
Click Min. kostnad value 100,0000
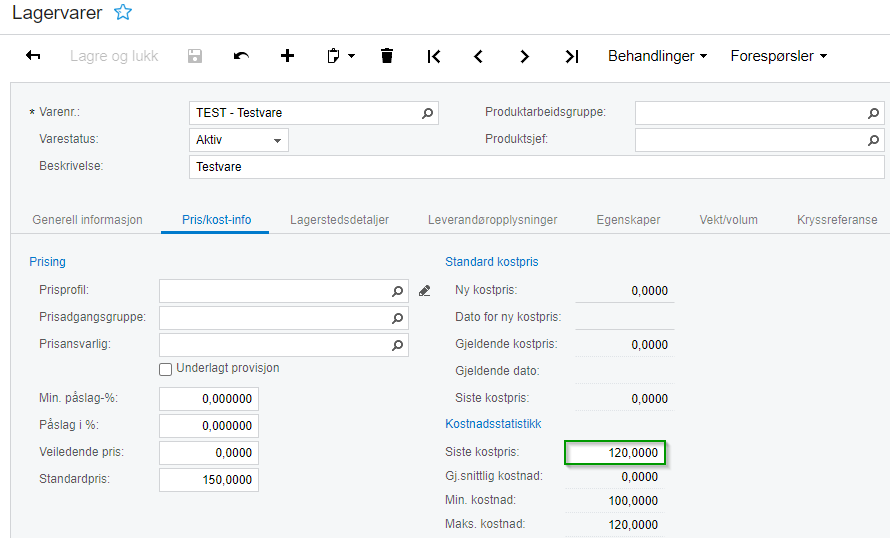(615, 501)
